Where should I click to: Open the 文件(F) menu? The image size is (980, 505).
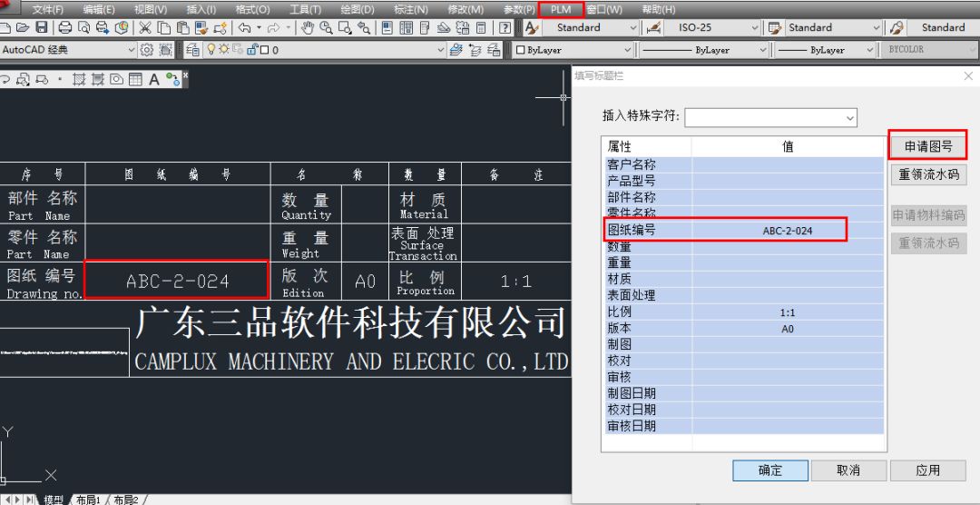[48, 9]
